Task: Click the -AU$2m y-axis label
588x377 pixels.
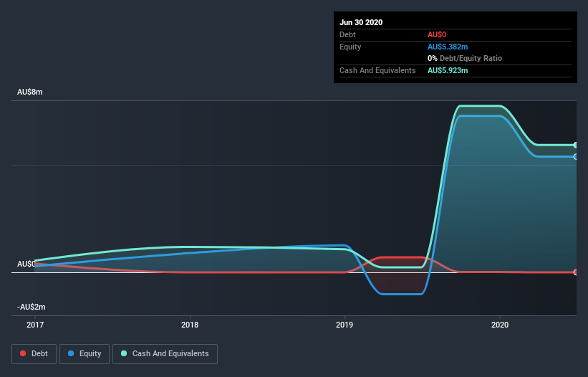Action: click(x=31, y=307)
